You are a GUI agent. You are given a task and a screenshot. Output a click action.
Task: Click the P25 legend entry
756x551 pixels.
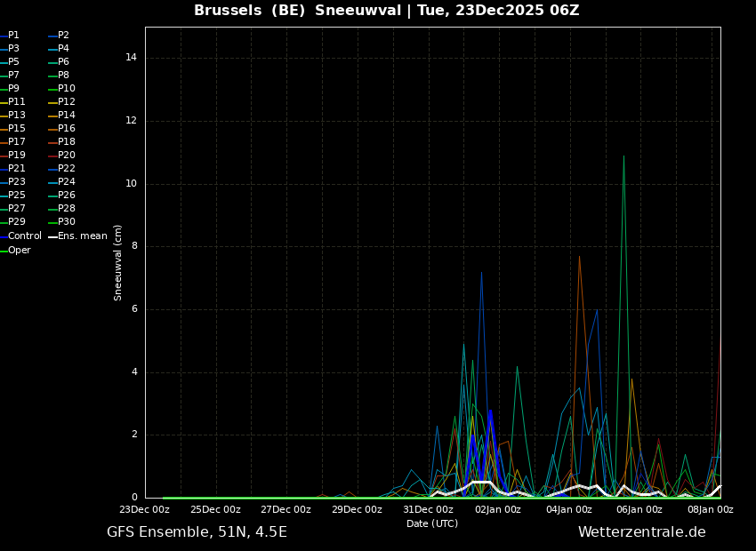pos(17,196)
